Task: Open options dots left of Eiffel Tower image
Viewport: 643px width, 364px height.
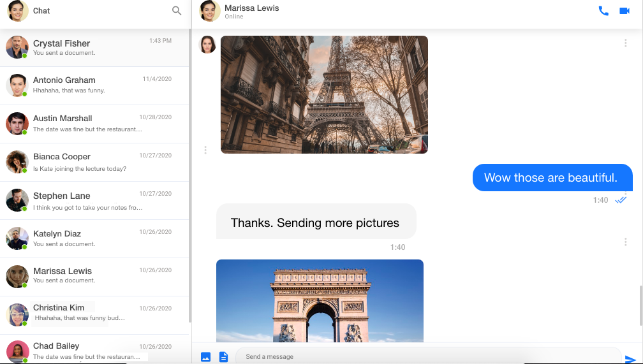Action: point(205,150)
